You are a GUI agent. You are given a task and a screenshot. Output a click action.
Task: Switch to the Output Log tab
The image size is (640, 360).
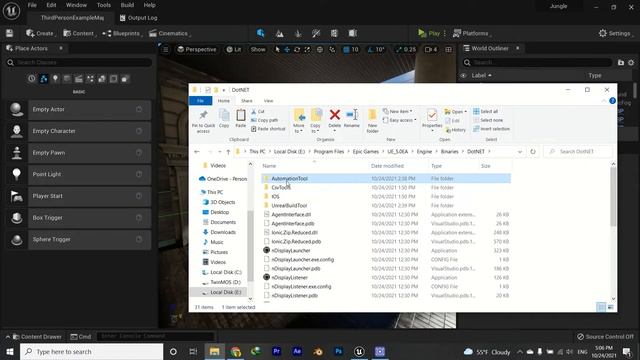point(138,18)
